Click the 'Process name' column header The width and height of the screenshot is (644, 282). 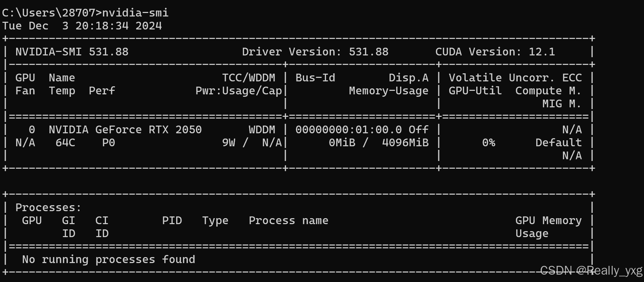point(288,221)
